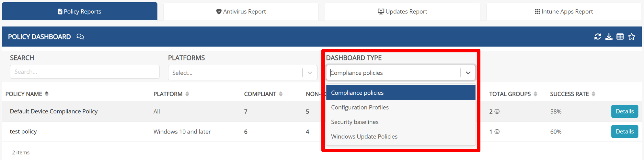Open Details for Default Device Compliance Policy

[624, 112]
